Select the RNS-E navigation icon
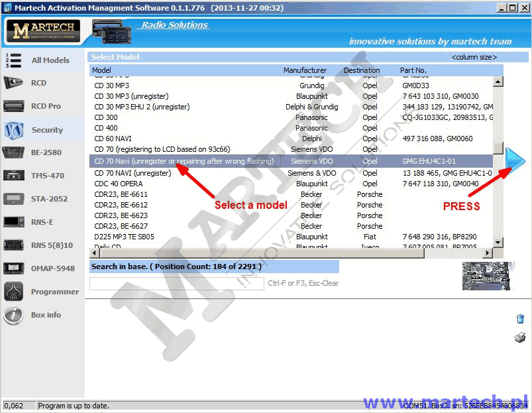This screenshot has height=413, width=532. pos(13,222)
